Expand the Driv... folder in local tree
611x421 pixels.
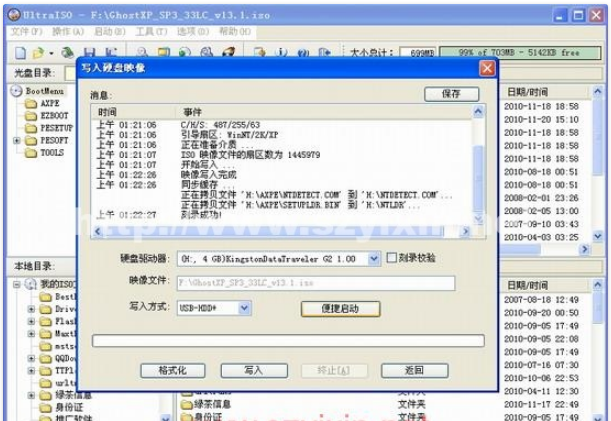point(31,309)
